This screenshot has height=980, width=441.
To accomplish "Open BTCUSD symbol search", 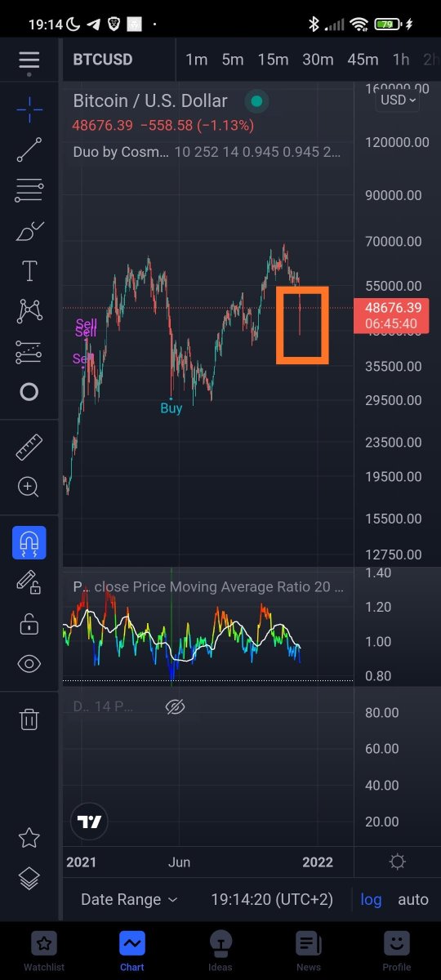I will pyautogui.click(x=103, y=60).
